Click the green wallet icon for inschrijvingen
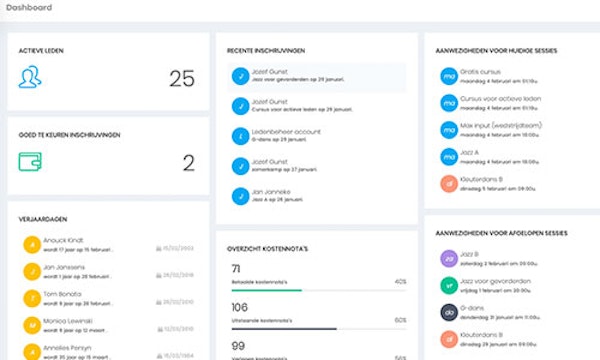600x360 pixels. pos(30,161)
